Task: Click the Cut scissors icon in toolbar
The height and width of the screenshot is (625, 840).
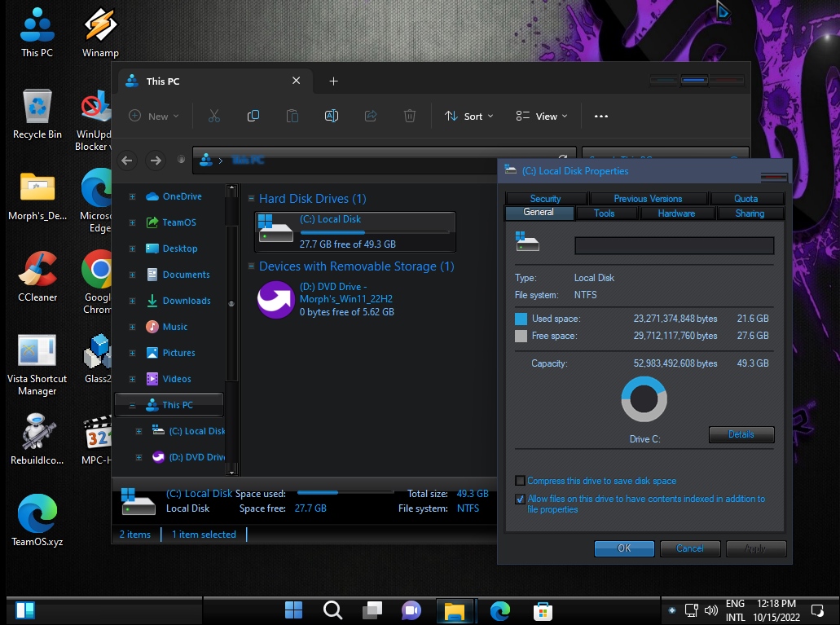Action: click(x=214, y=117)
